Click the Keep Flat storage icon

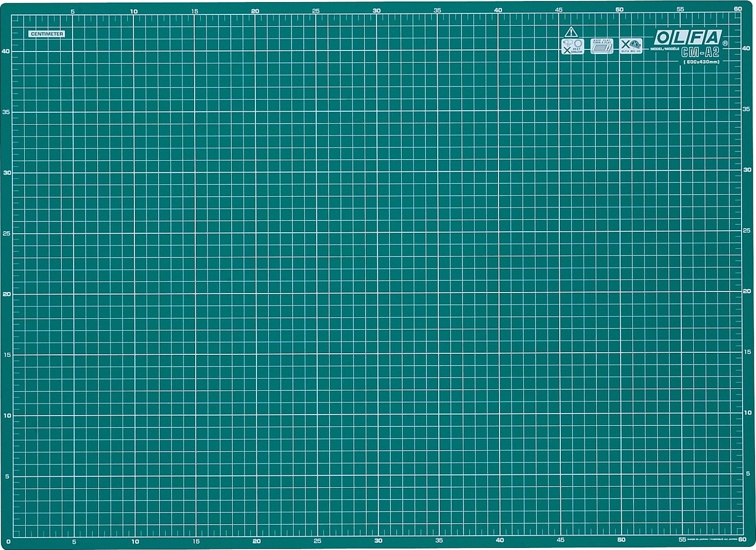point(602,46)
